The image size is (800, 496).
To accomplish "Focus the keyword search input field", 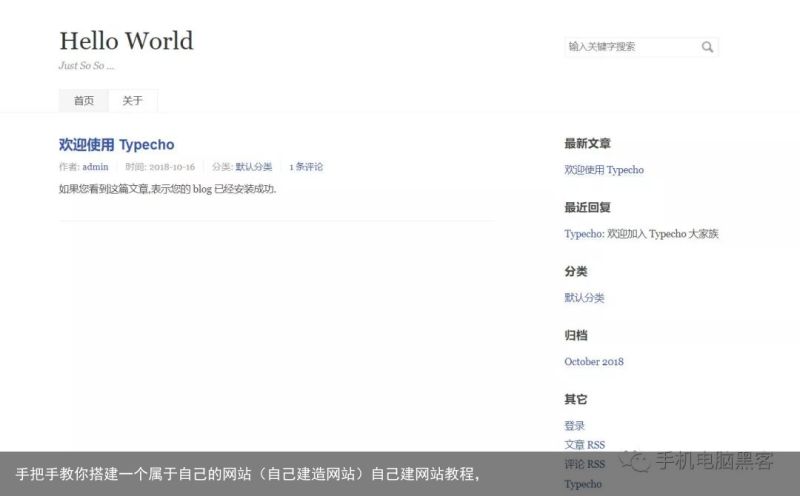I will click(641, 47).
